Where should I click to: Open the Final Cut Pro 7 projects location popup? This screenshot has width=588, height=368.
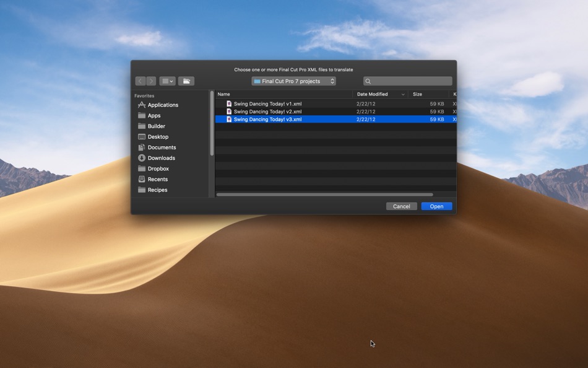293,81
